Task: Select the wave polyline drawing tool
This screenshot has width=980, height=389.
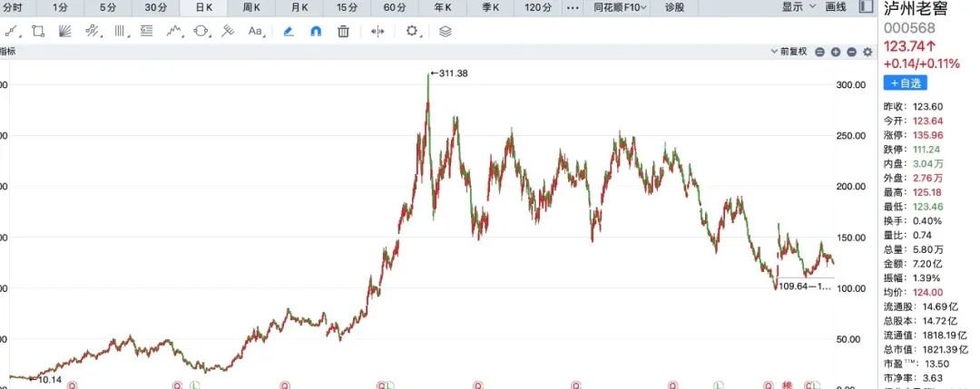Action: pos(174,31)
